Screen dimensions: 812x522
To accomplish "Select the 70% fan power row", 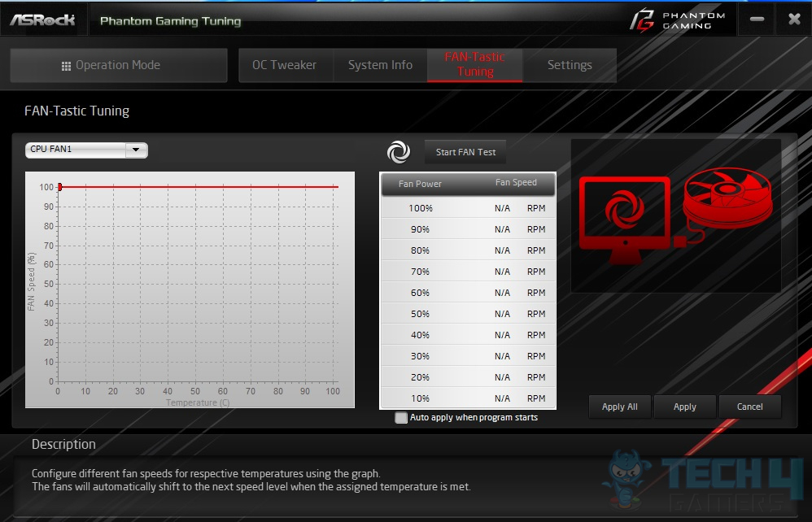I will click(x=468, y=272).
